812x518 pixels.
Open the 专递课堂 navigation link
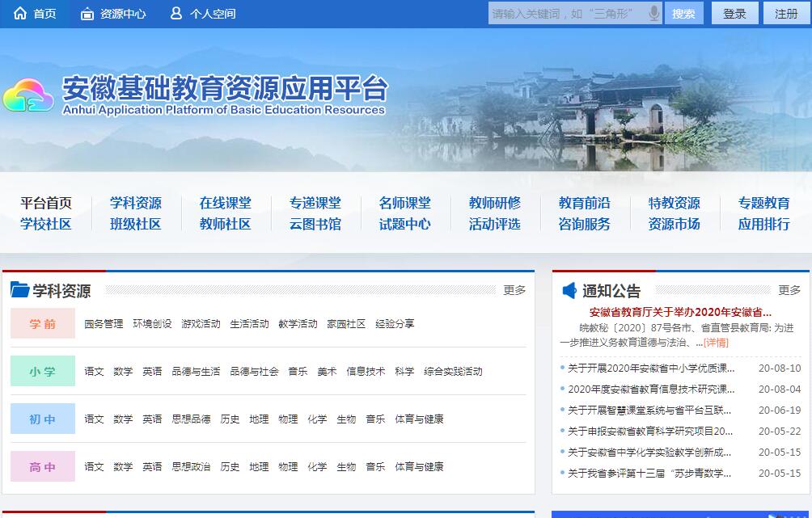tap(315, 203)
